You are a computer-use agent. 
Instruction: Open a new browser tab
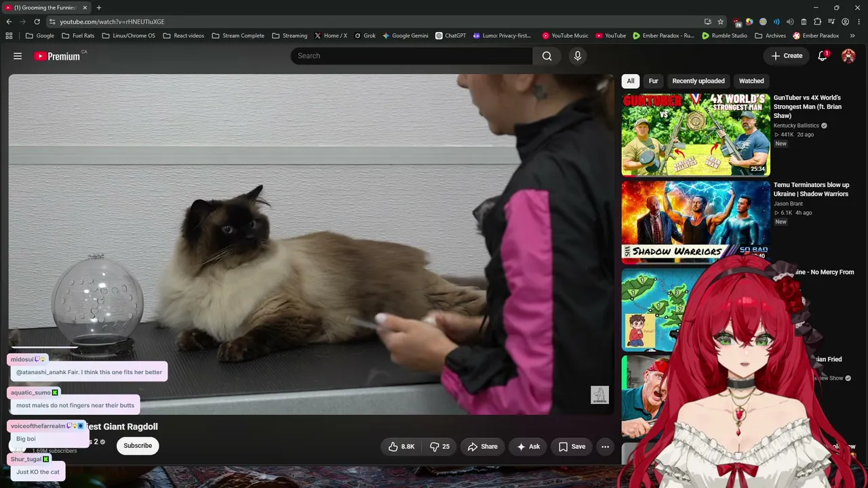coord(99,7)
